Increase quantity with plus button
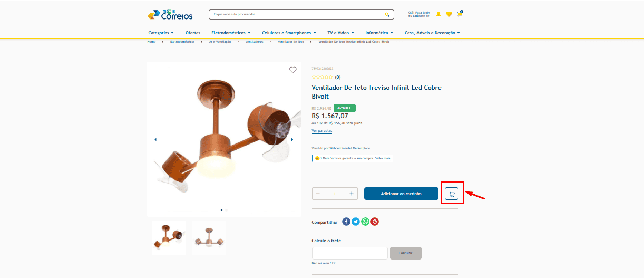644x278 pixels. [x=352, y=194]
